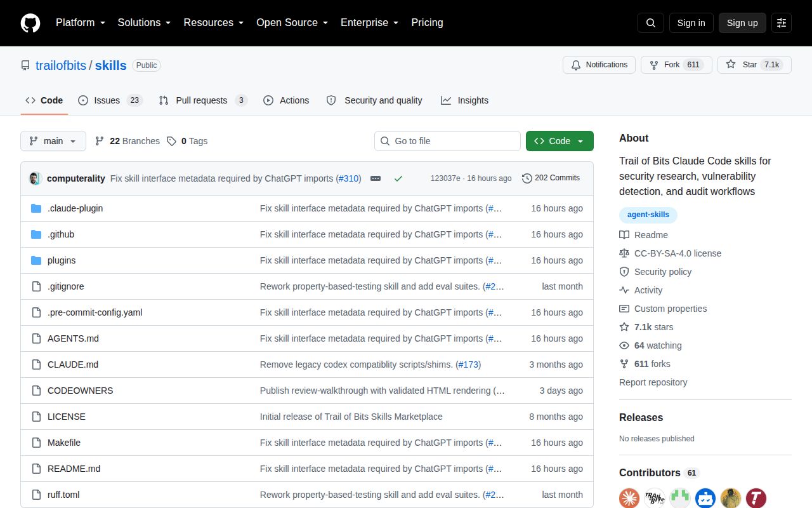The width and height of the screenshot is (812, 508).
Task: Click computerality's avatar image
Action: click(36, 178)
